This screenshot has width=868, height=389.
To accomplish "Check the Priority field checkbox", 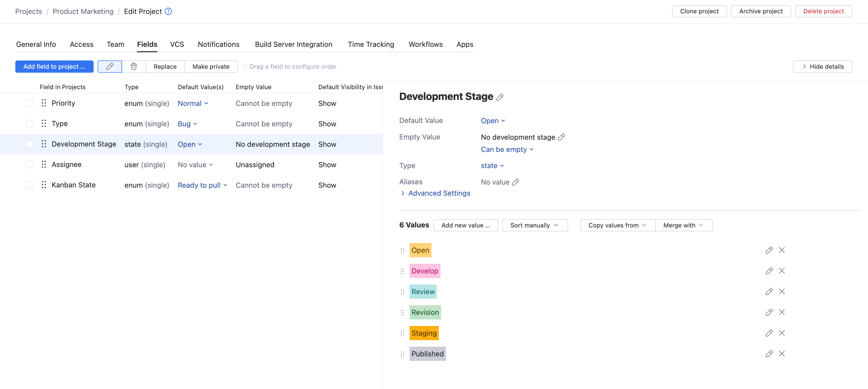I will click(30, 103).
